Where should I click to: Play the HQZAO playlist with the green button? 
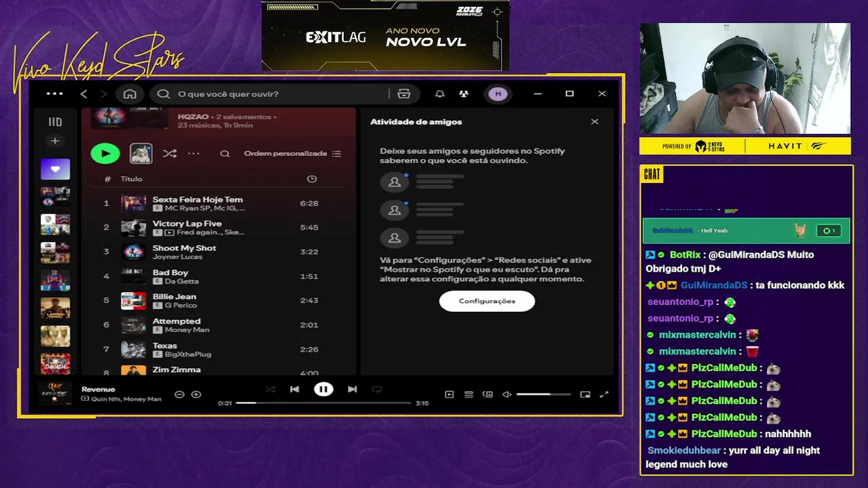tap(105, 153)
